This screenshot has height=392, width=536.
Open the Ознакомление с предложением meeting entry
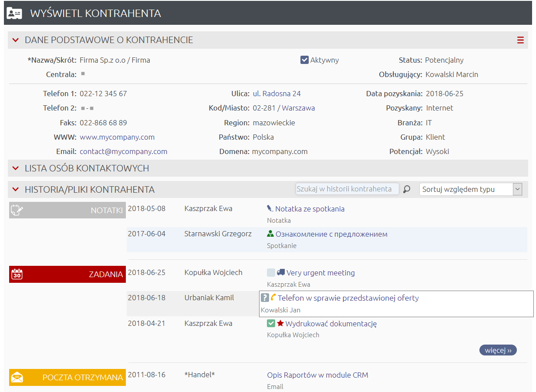point(331,234)
